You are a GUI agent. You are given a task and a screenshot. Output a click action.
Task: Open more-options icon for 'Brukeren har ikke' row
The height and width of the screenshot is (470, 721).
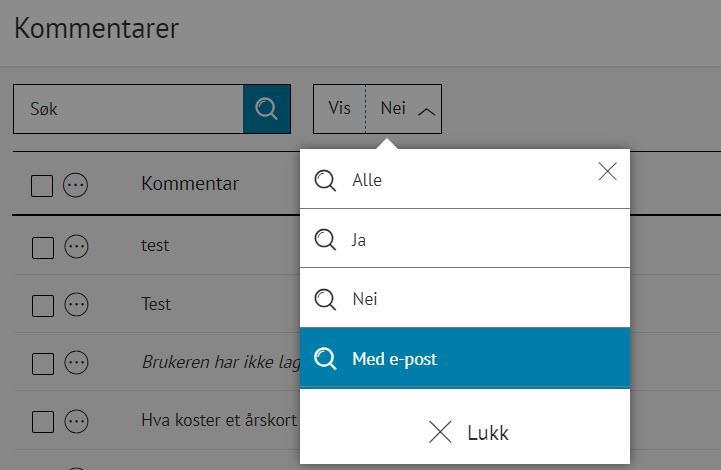click(x=76, y=363)
